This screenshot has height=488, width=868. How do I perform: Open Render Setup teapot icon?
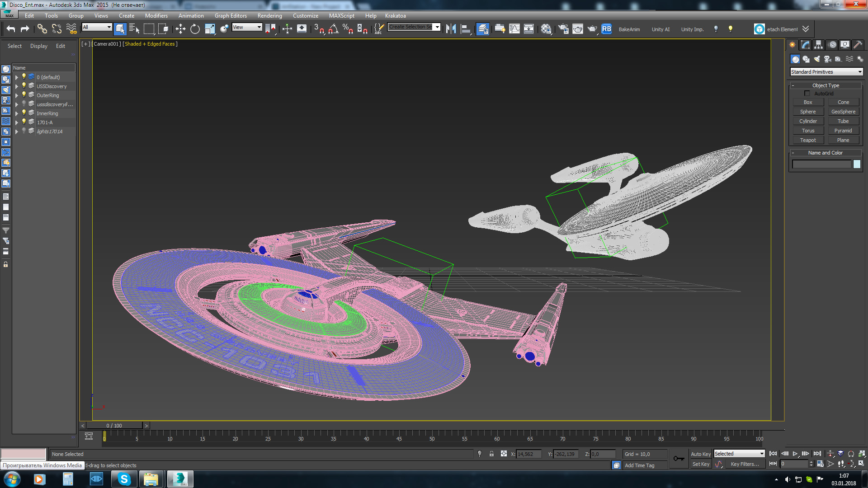[563, 29]
